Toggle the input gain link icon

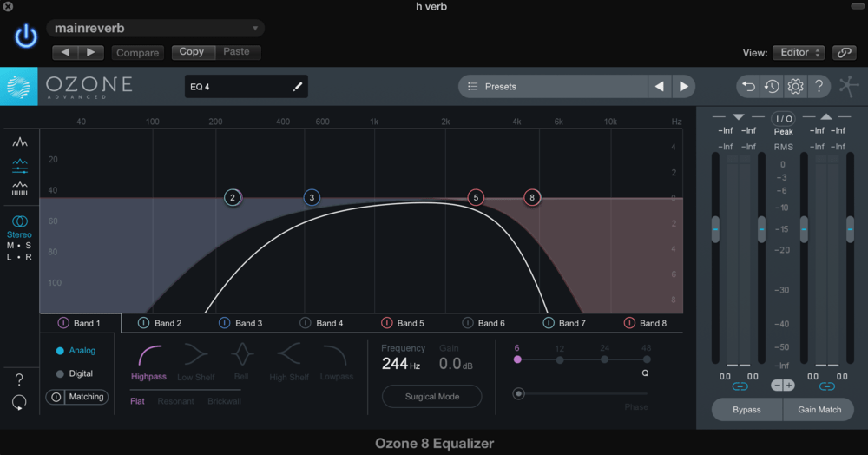[x=740, y=386]
